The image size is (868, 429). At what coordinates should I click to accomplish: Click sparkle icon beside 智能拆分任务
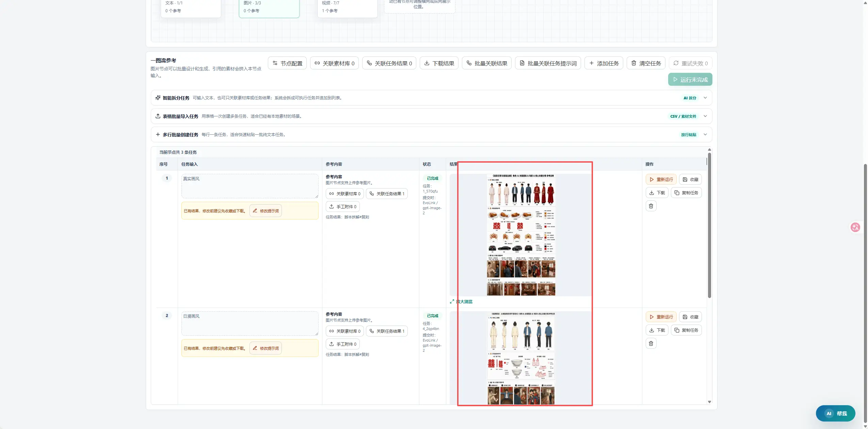point(158,98)
